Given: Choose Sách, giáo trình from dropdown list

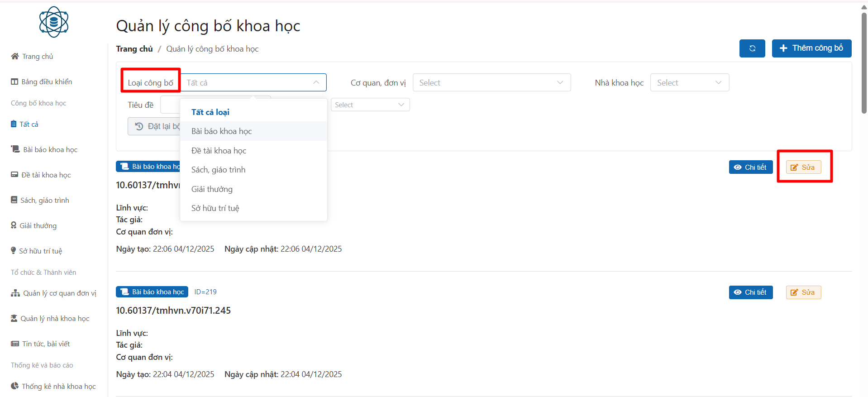Looking at the screenshot, I should point(218,170).
